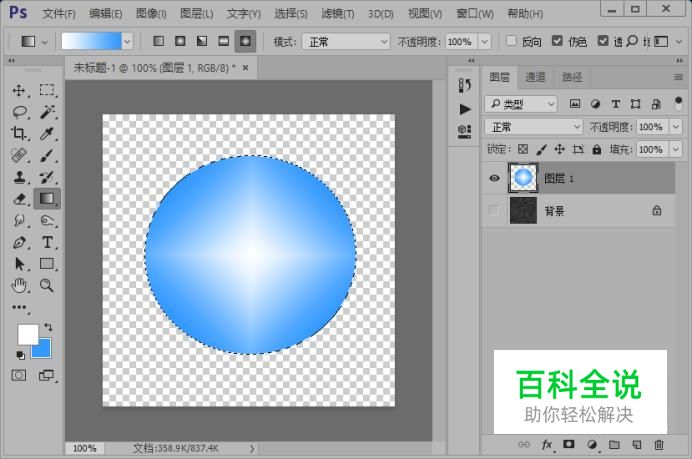Select the Clone Stamp tool
This screenshot has height=459, width=692.
click(19, 177)
